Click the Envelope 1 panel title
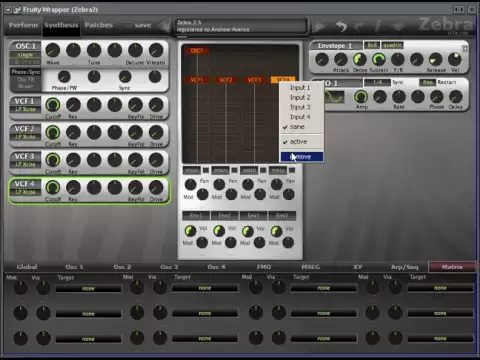 point(335,46)
